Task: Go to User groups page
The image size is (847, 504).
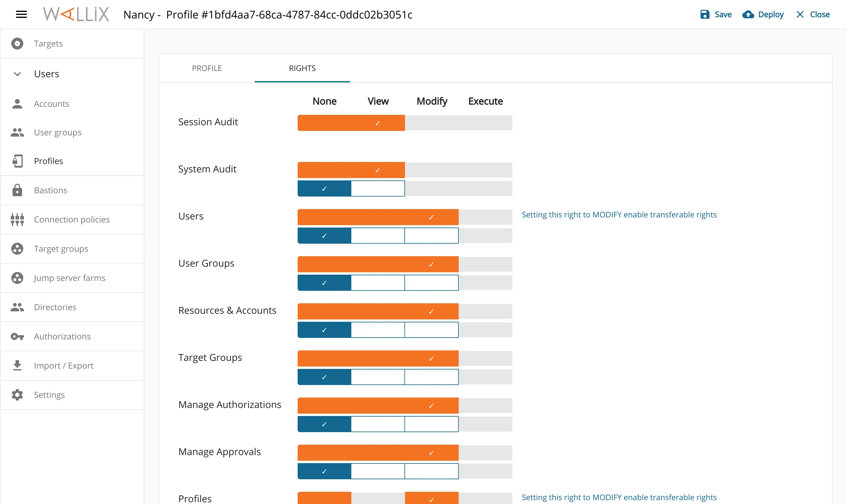Action: [72, 132]
